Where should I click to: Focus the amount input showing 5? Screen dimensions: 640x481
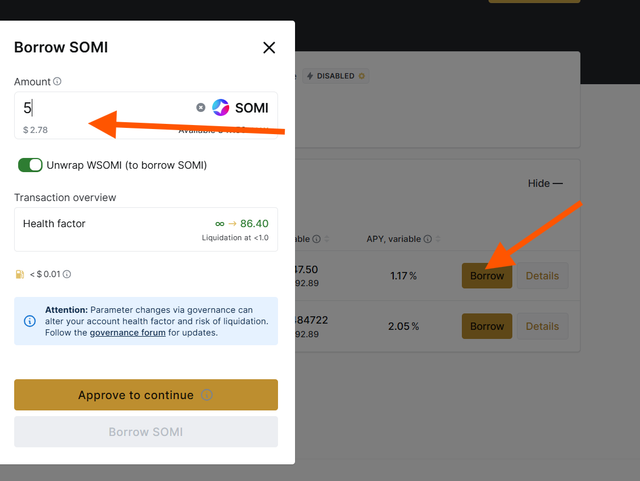pyautogui.click(x=106, y=108)
